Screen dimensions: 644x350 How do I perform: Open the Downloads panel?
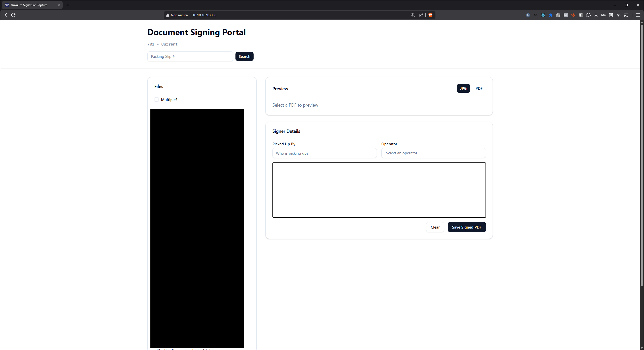[x=596, y=15]
